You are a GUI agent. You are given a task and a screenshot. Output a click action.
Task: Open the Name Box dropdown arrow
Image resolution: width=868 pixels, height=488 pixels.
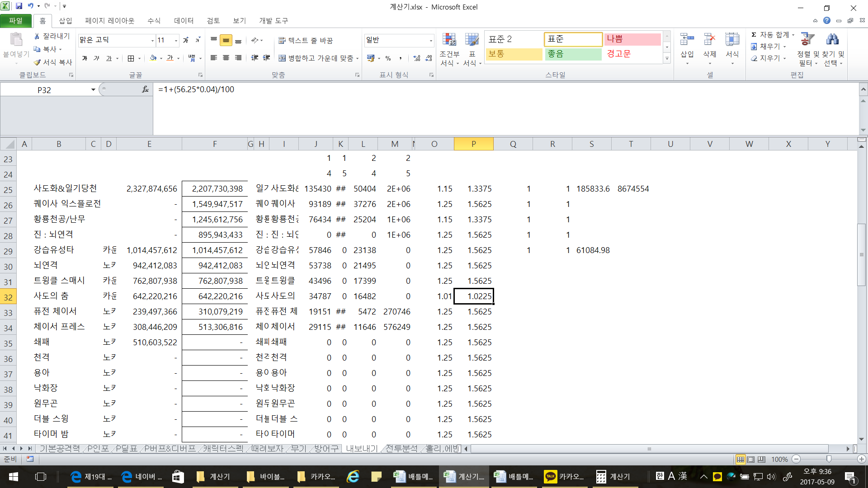(93, 89)
